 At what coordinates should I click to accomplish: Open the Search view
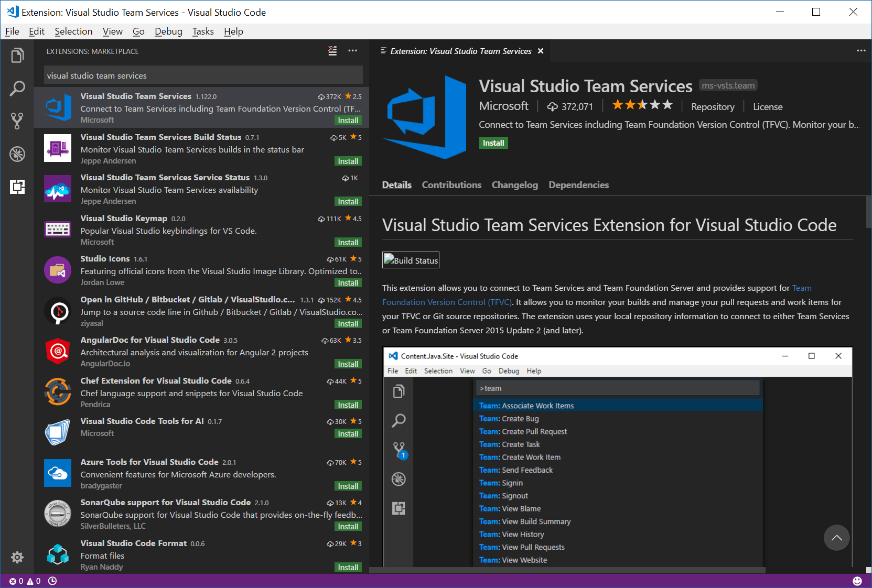click(17, 88)
